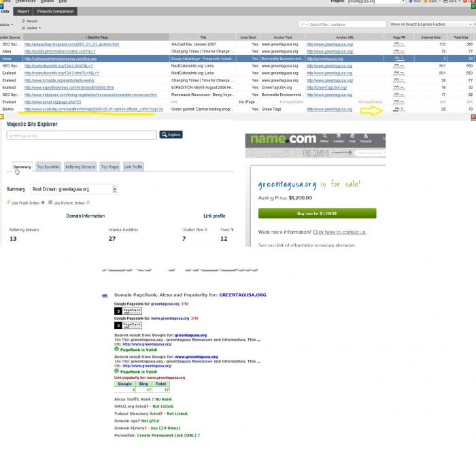
Task: Click Backlink Page column sort header
Action: (97, 37)
